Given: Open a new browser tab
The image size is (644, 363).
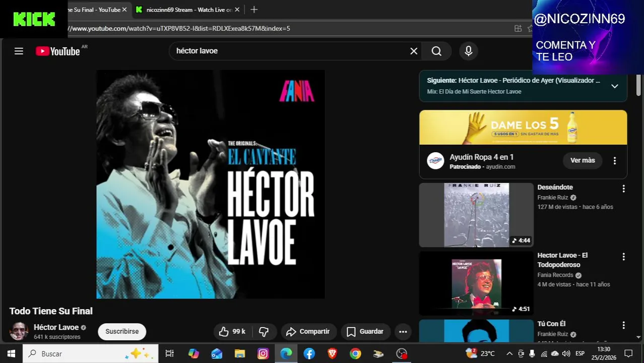Looking at the screenshot, I should pos(254,10).
